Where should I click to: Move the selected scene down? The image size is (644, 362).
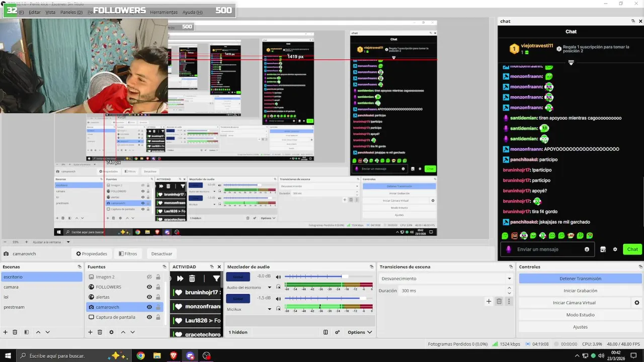pos(47,332)
